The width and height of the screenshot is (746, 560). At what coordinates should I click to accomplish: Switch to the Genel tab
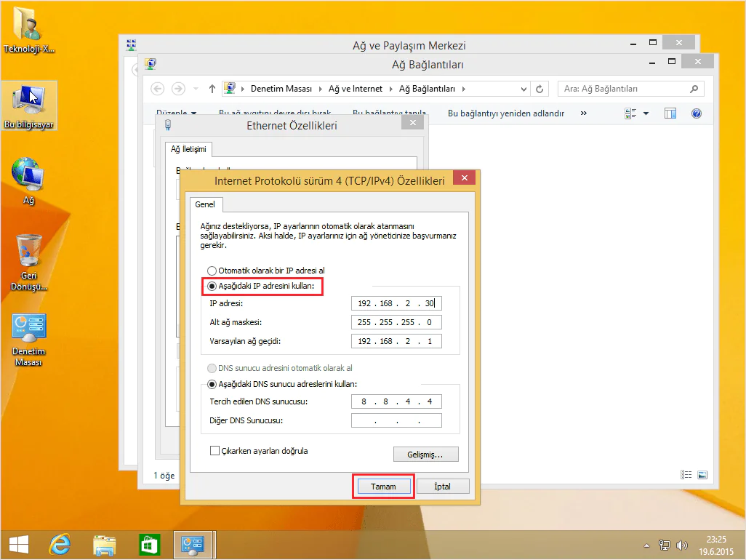pyautogui.click(x=206, y=204)
